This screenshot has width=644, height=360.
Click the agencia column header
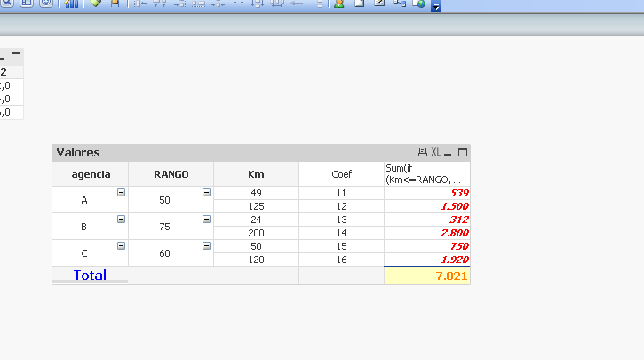tap(91, 174)
